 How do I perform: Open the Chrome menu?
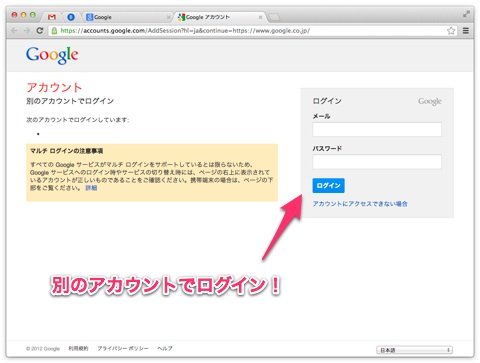point(466,31)
